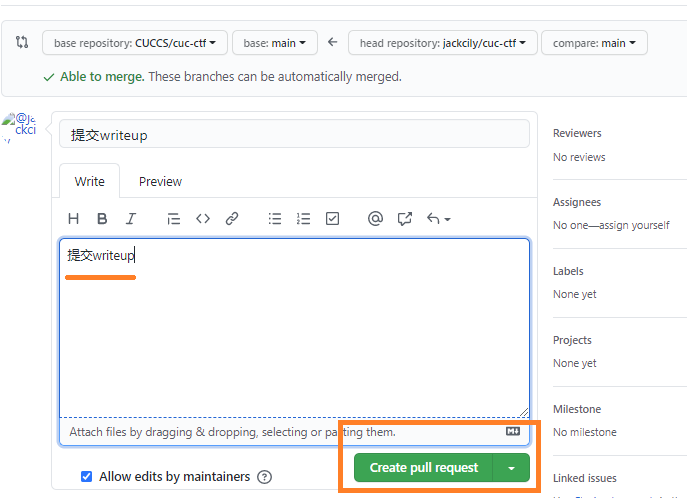Click the 'No milestone' text

click(x=584, y=432)
